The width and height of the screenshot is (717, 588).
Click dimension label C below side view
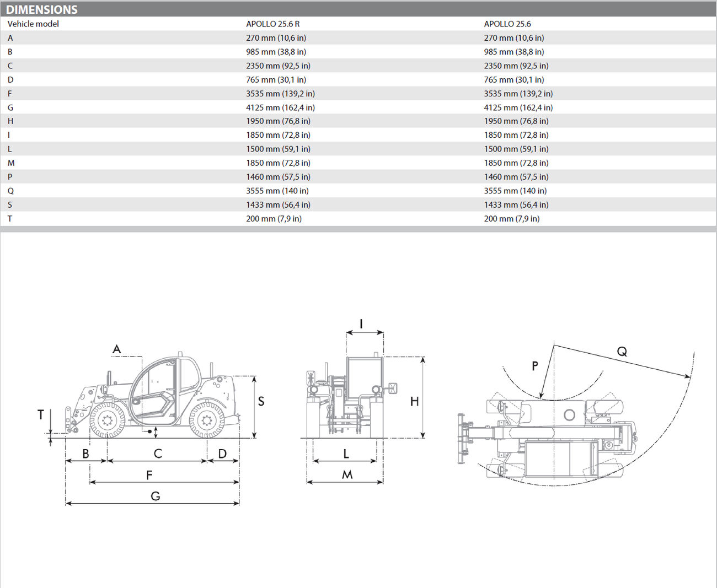point(158,454)
